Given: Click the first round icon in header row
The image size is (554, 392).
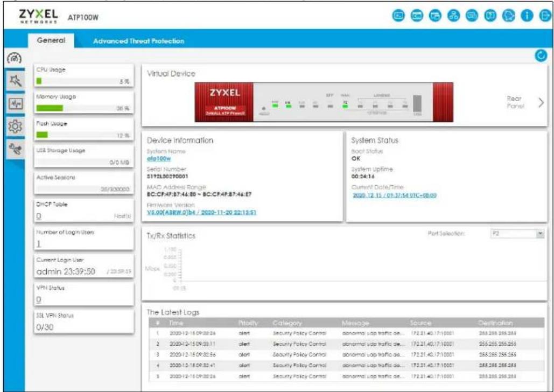Looking at the screenshot, I should [398, 16].
